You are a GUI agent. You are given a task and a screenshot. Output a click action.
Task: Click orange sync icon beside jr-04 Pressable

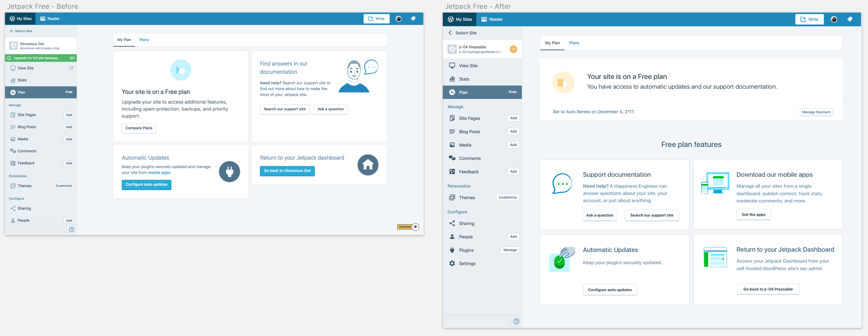coord(513,50)
